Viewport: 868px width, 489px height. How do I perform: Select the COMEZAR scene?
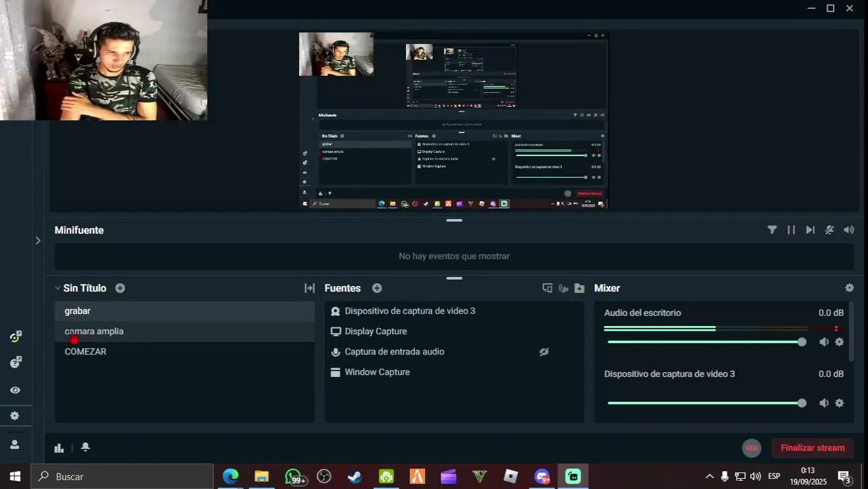[x=184, y=352]
